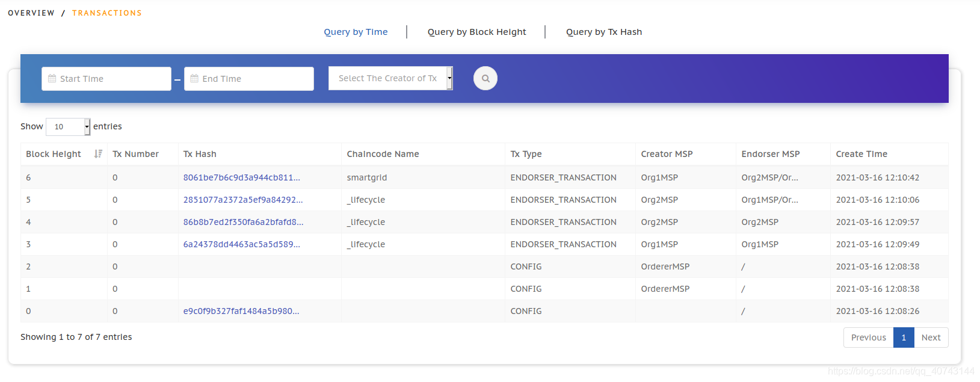Go to Next page of entries

click(x=931, y=337)
